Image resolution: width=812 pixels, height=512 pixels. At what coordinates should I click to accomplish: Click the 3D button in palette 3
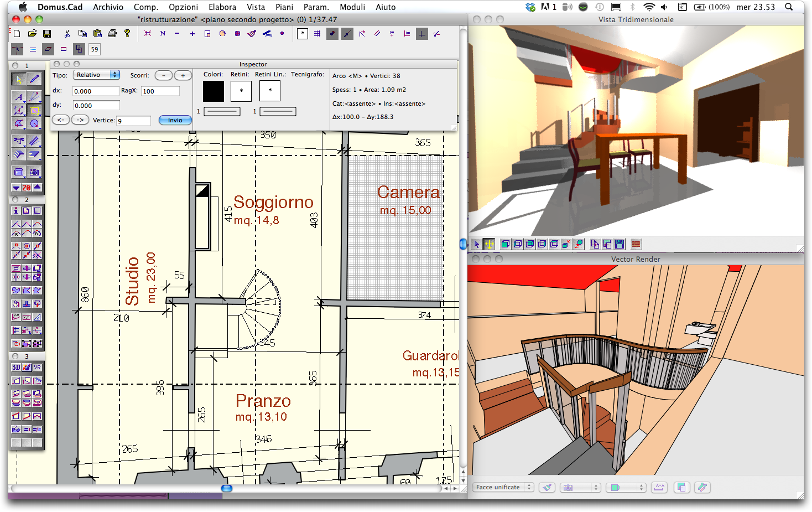tap(16, 368)
